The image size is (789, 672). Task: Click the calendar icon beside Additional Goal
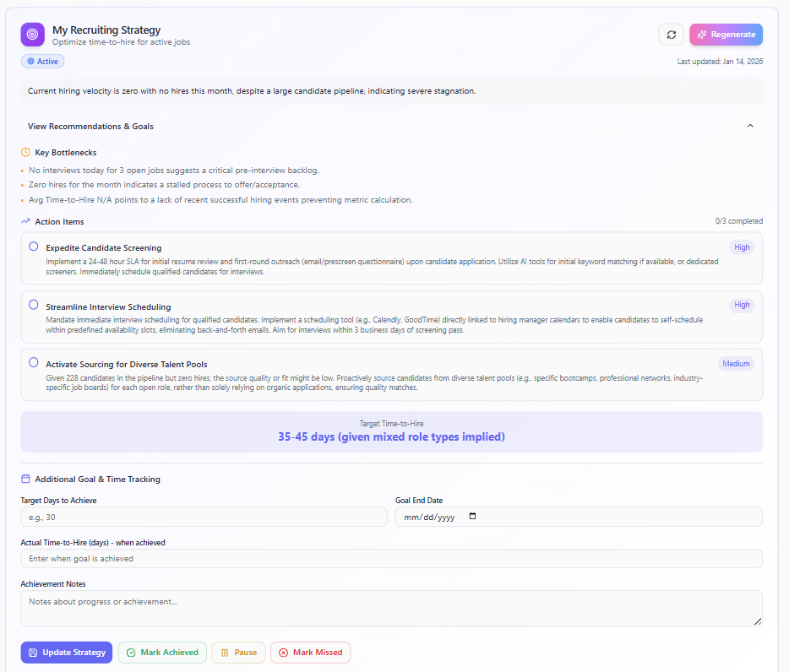(x=25, y=479)
